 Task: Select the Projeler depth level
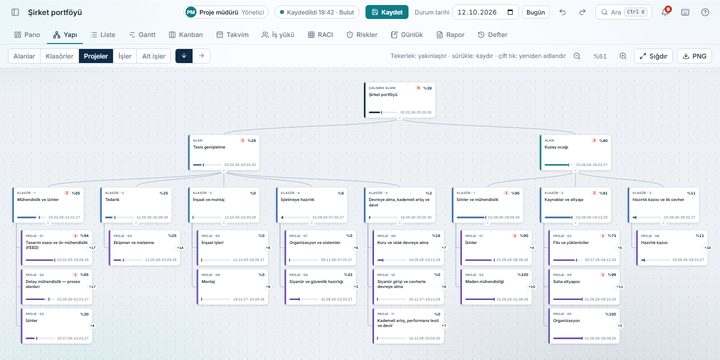96,56
